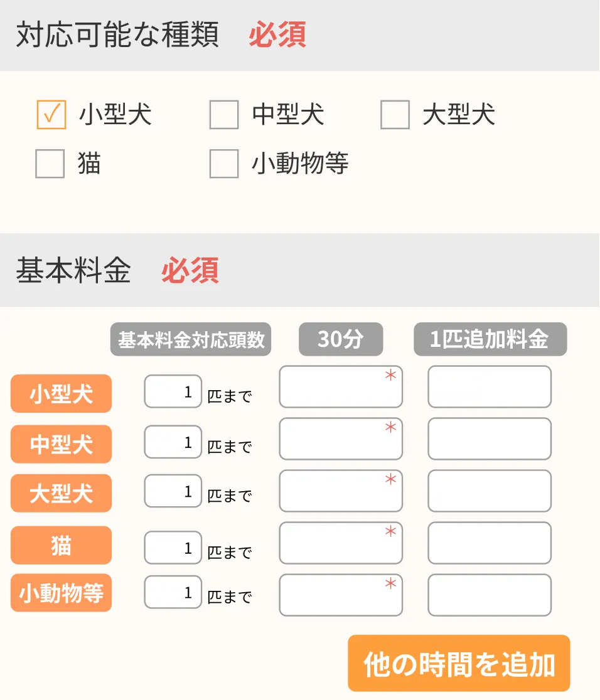Select the 大型犬 30分 price field
Screen dimensions: 600x700
(x=341, y=491)
